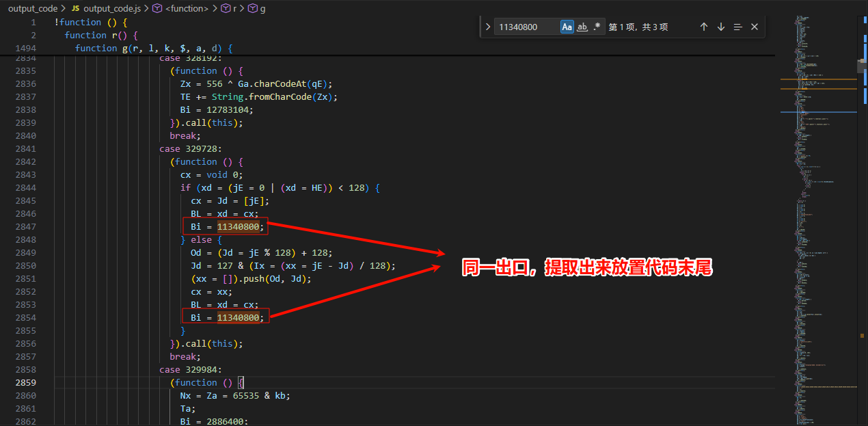The image size is (868, 426).
Task: Click line number 2859 in gutter
Action: click(x=25, y=382)
